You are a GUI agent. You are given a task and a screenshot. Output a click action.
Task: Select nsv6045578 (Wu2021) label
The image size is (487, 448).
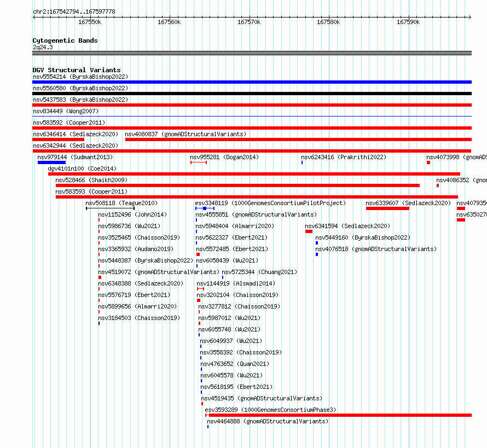(231, 375)
